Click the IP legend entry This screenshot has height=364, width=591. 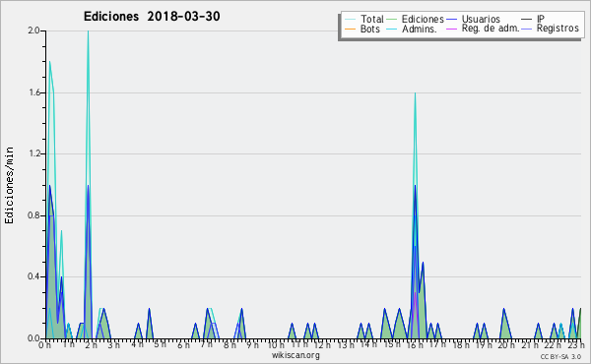click(x=533, y=19)
